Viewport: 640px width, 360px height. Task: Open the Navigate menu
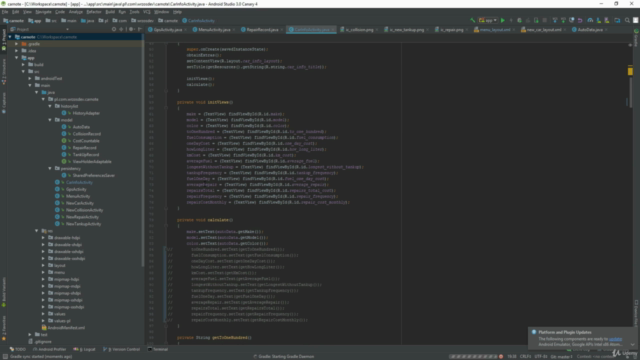(x=43, y=12)
